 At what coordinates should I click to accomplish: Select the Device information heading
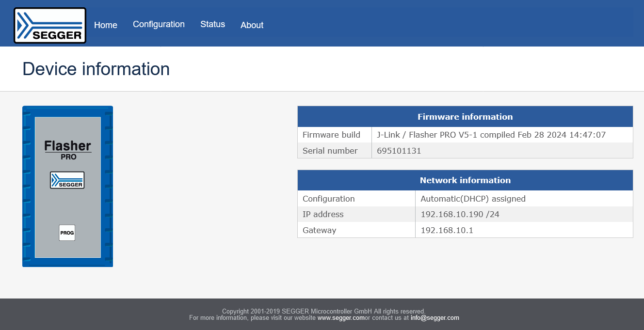(96, 69)
